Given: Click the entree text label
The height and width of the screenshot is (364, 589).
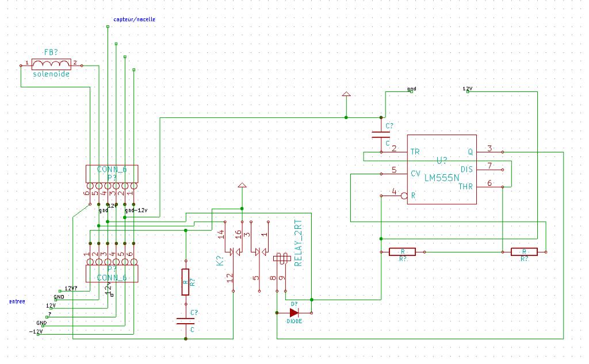Looking at the screenshot, I should click(x=17, y=301).
